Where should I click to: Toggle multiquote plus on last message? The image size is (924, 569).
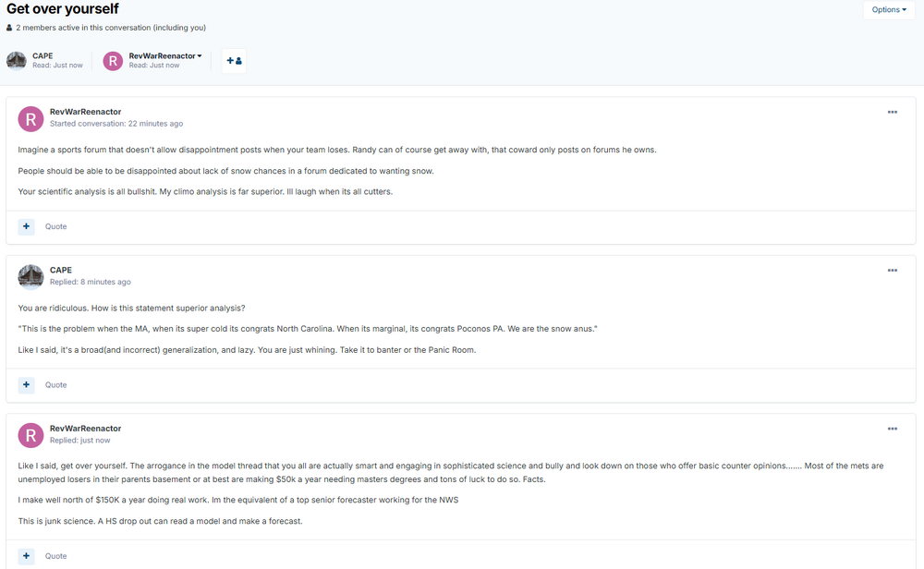tap(26, 556)
